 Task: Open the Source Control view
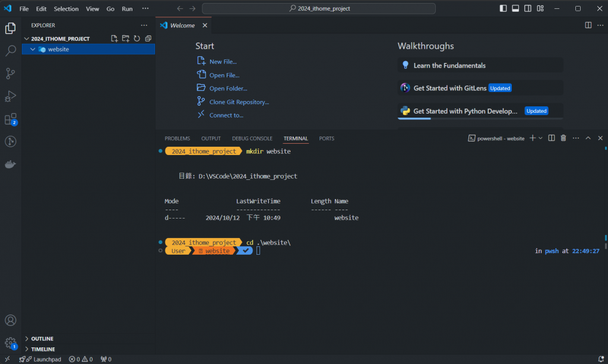(11, 73)
